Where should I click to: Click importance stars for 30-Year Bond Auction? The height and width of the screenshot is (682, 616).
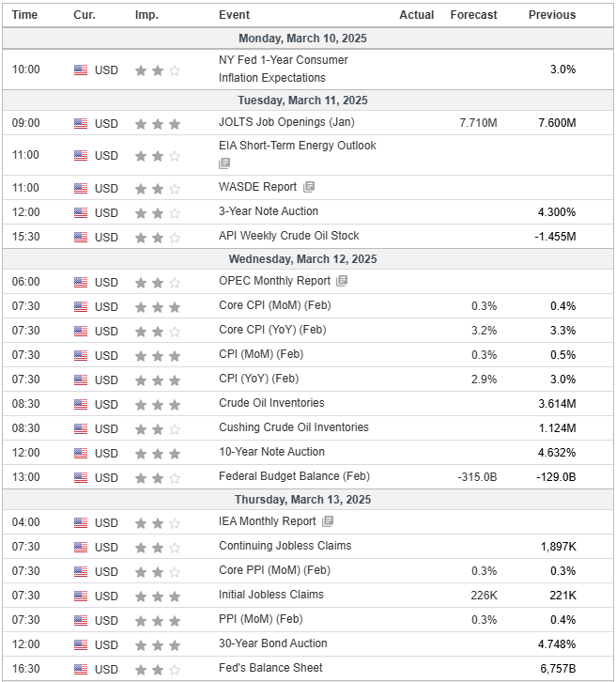(158, 645)
